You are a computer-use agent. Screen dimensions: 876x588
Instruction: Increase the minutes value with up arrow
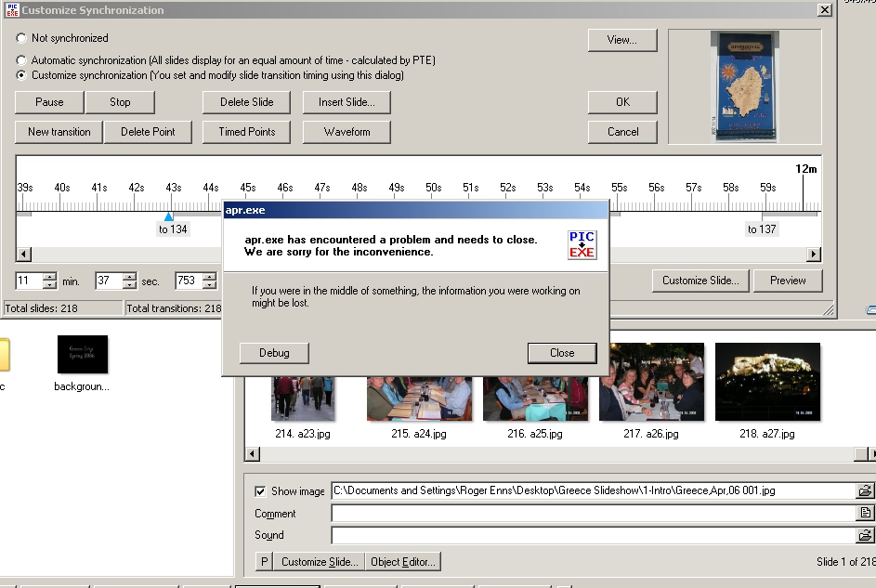(50, 277)
